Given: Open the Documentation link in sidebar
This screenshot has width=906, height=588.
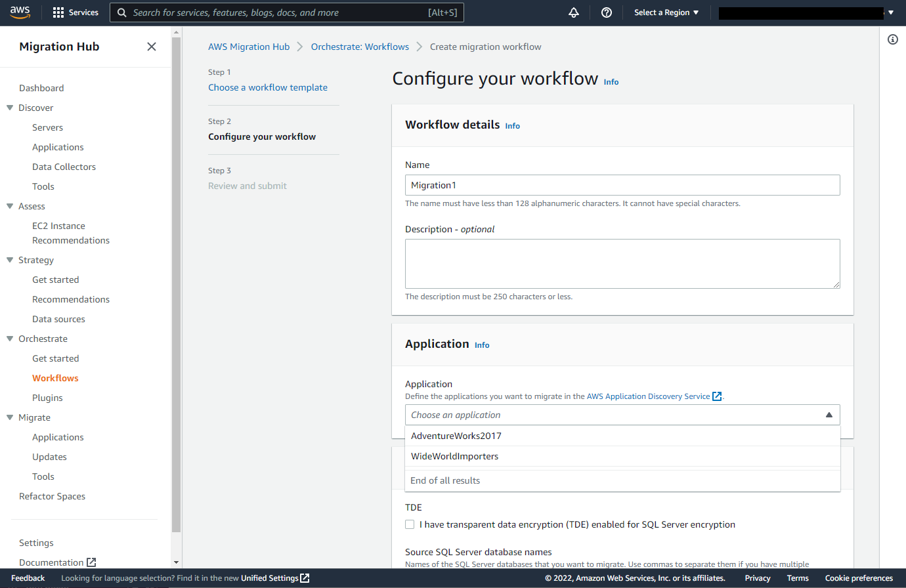Looking at the screenshot, I should pos(51,562).
